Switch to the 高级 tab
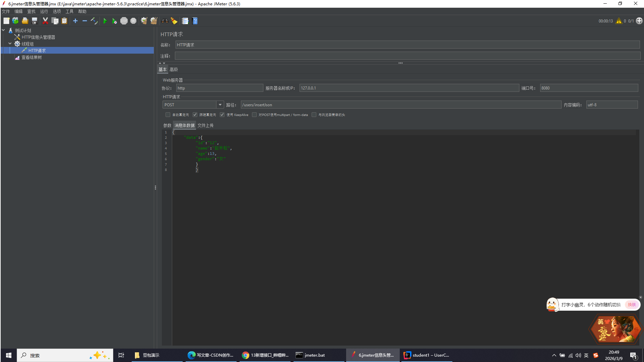The width and height of the screenshot is (644, 362). pyautogui.click(x=174, y=69)
